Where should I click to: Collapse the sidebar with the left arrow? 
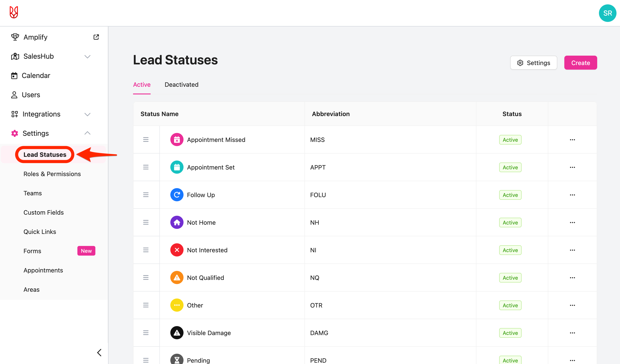pyautogui.click(x=99, y=352)
